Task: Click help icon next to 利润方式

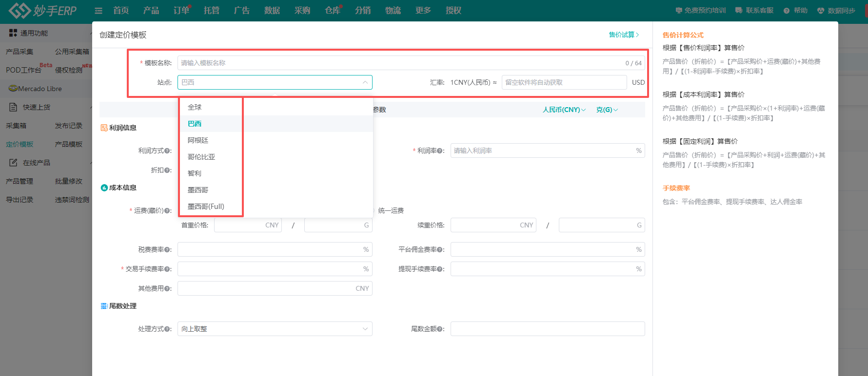Action: click(x=168, y=151)
